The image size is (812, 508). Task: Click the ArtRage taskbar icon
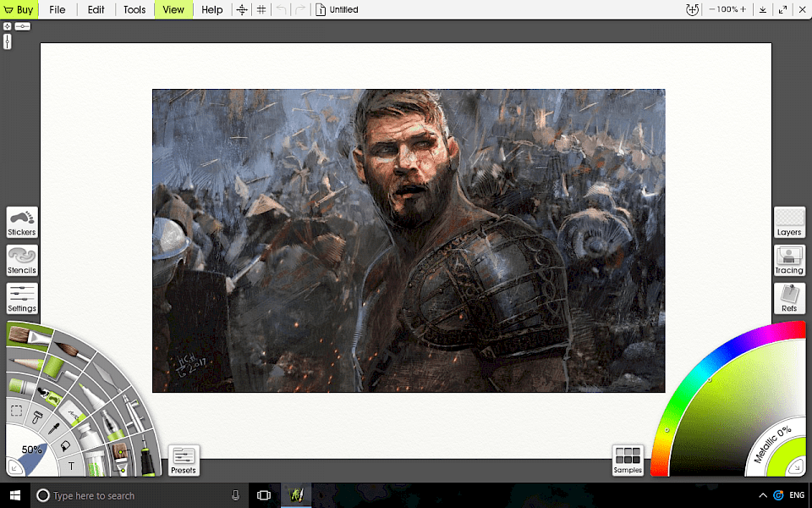tap(296, 495)
